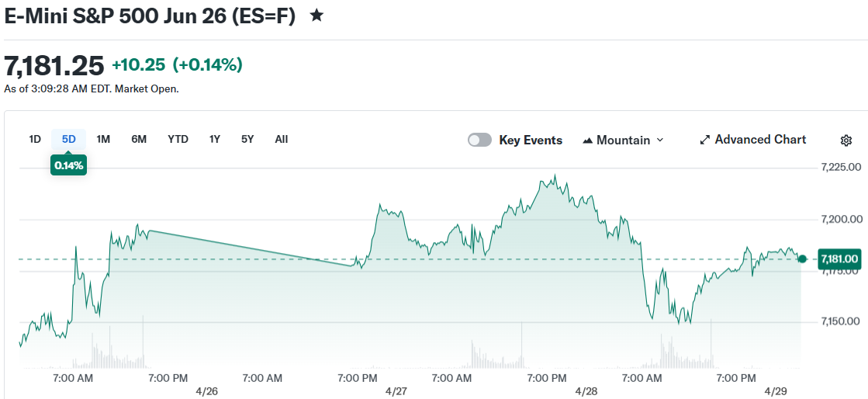Choose the YTD range

178,139
